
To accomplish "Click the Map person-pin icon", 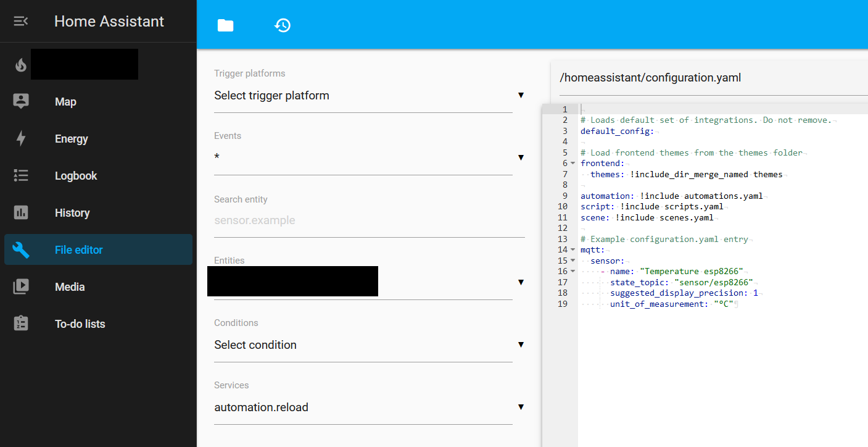I will click(21, 102).
